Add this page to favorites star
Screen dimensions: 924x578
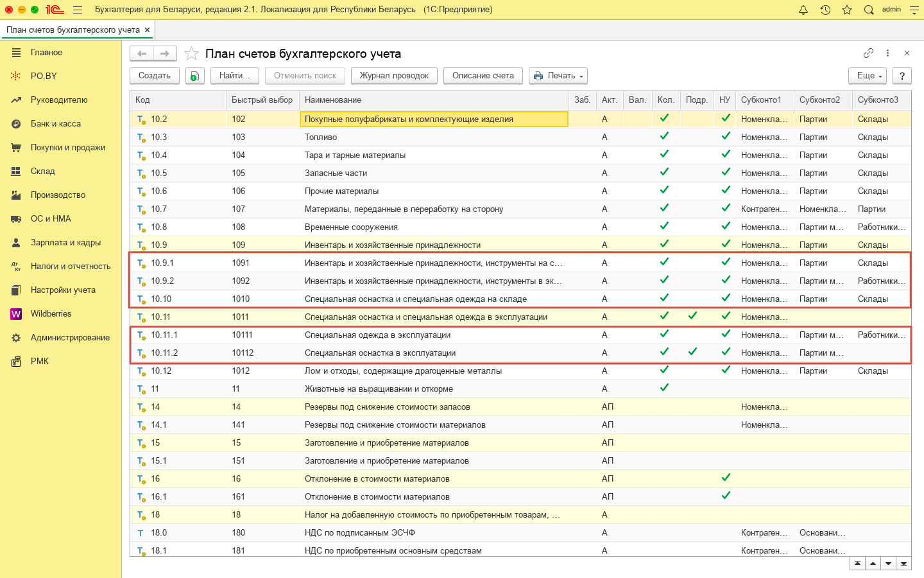191,54
